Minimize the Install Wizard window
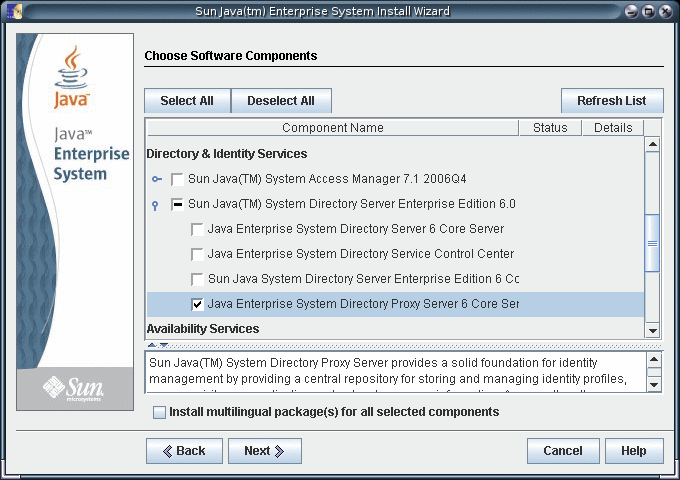680x480 pixels. click(631, 12)
